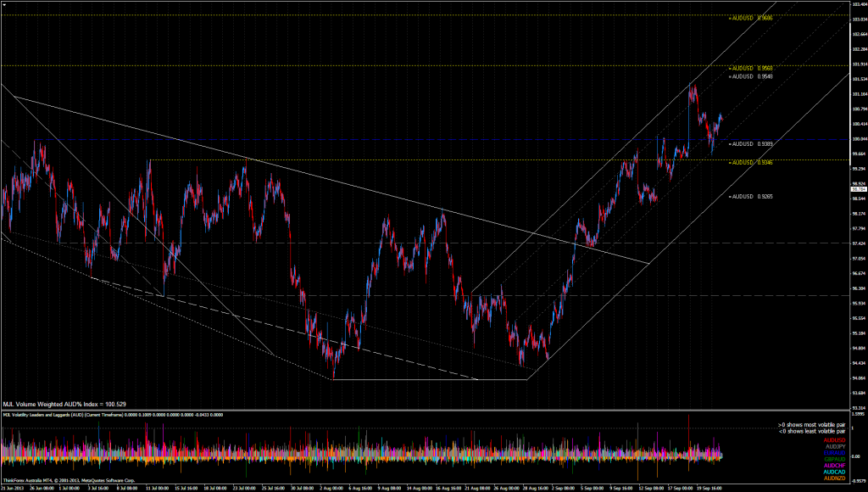Select the AUDCHF legend entry
Screen dimensions: 868x492
[x=835, y=466]
